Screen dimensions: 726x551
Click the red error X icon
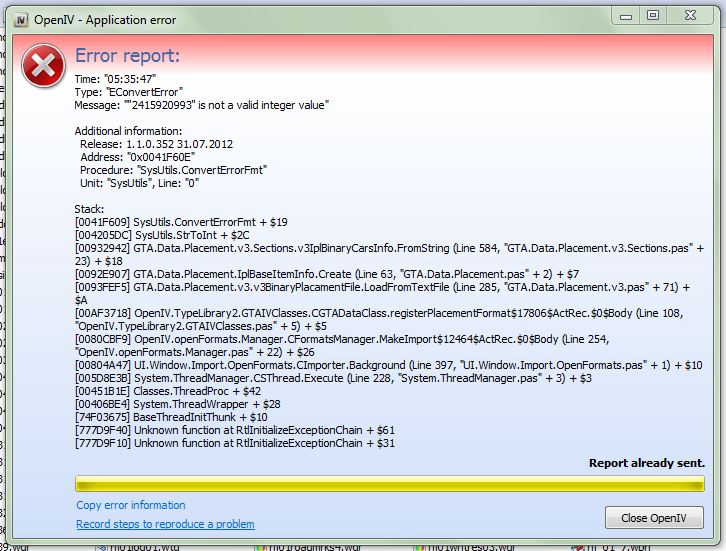coord(42,67)
